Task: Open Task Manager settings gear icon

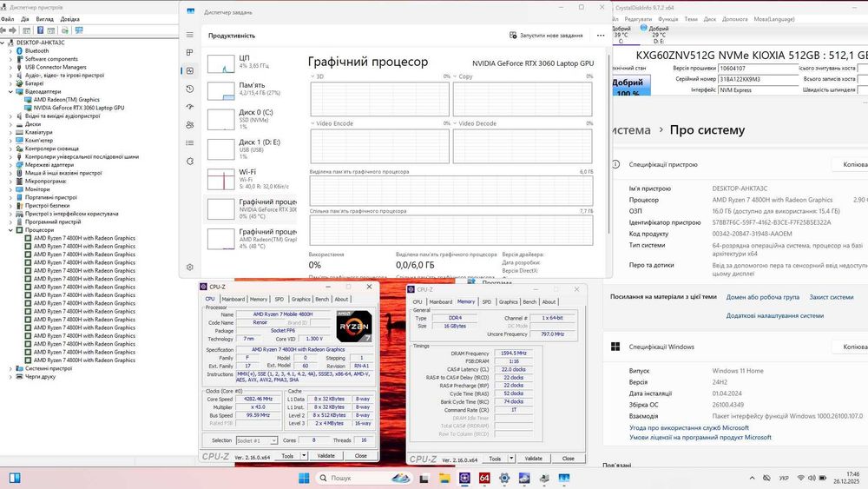Action: pyautogui.click(x=190, y=267)
